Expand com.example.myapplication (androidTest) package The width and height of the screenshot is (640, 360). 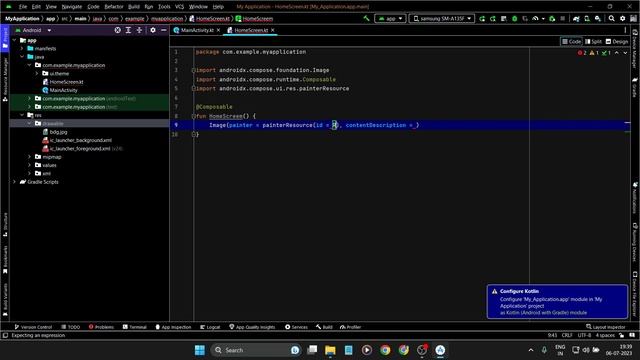click(x=29, y=98)
